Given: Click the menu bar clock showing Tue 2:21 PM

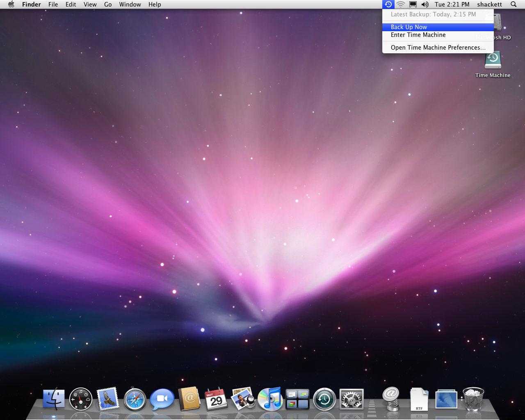Looking at the screenshot, I should (x=452, y=5).
